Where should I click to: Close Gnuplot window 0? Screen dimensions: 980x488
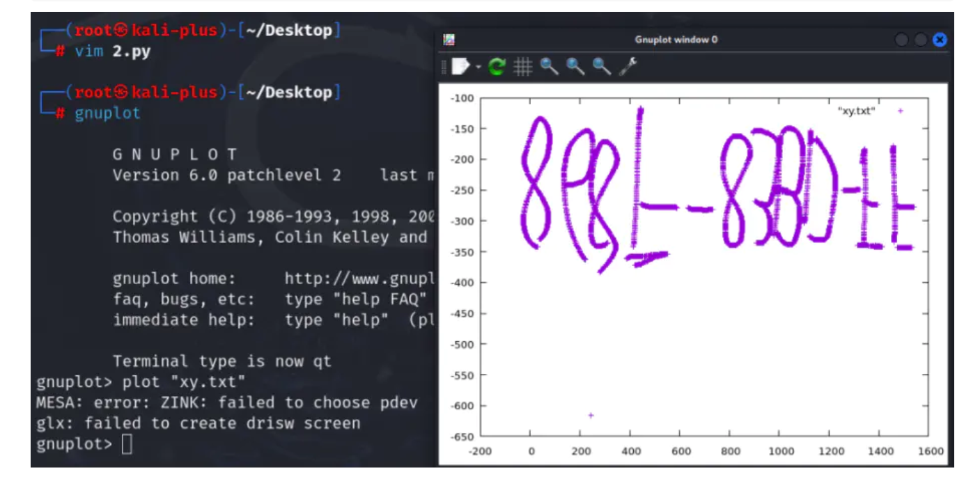coord(940,40)
